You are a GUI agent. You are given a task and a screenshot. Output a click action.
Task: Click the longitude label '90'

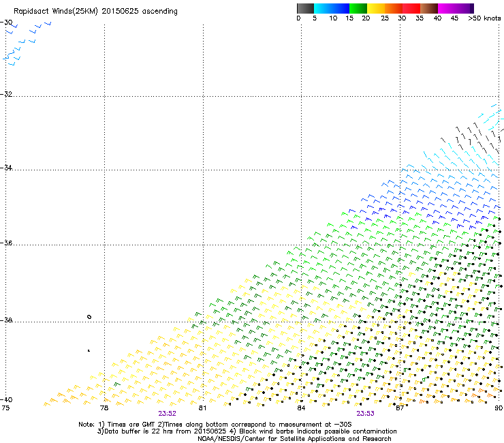tap(499, 408)
